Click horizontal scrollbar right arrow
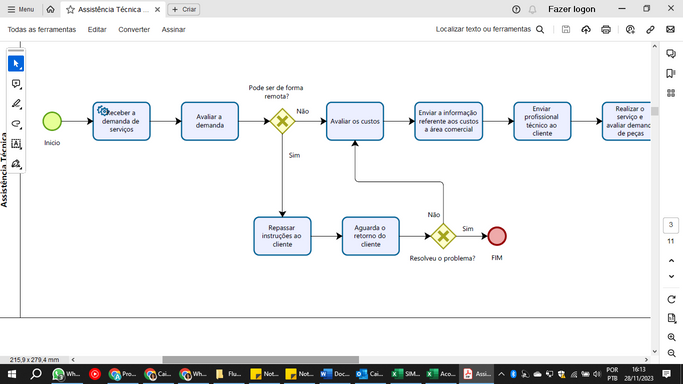 (646, 360)
